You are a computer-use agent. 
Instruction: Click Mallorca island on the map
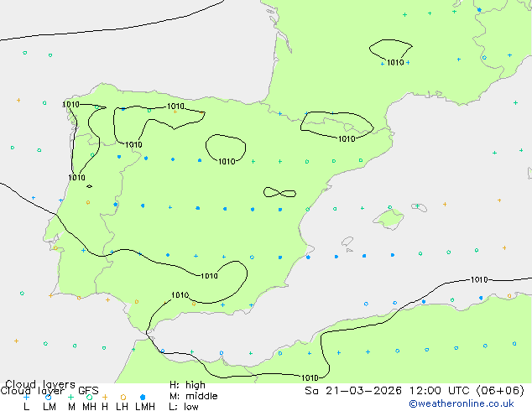tap(389, 219)
